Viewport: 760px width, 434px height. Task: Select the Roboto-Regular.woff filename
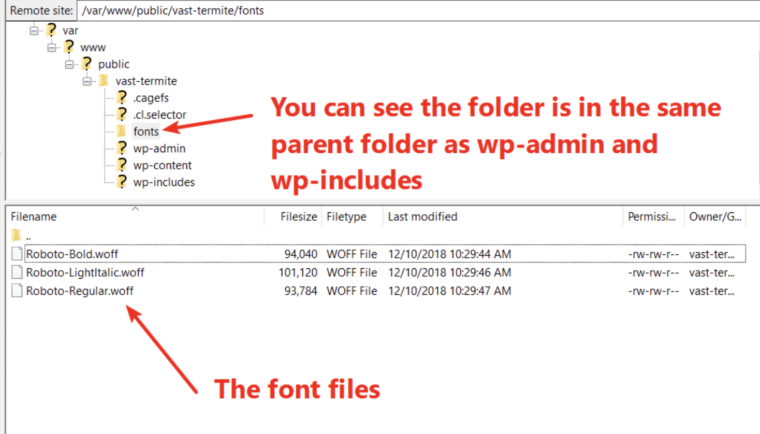[80, 291]
